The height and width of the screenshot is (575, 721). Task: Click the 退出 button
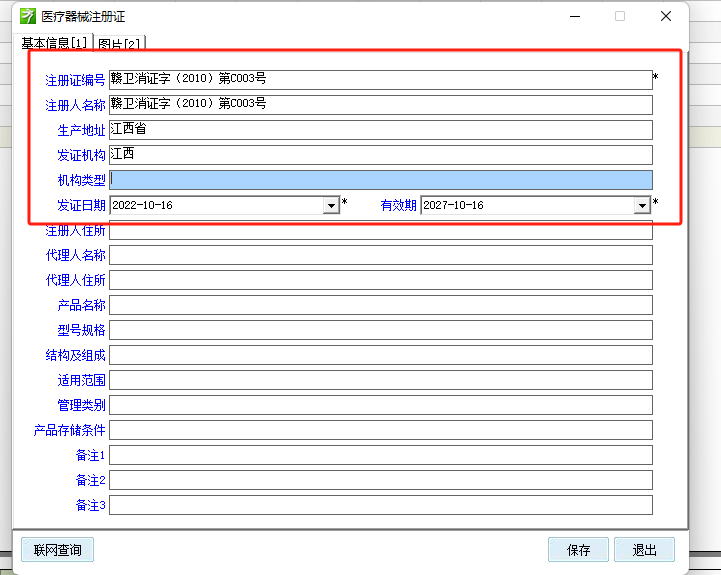click(x=644, y=549)
